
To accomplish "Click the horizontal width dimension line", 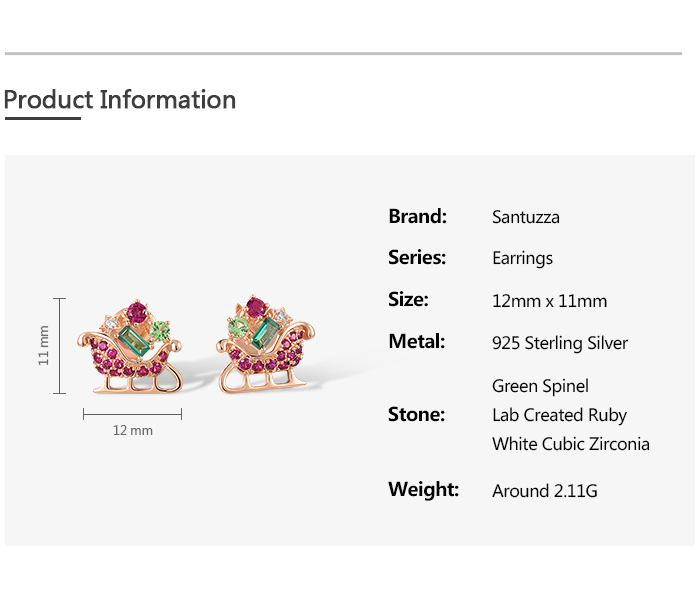I will 132,412.
